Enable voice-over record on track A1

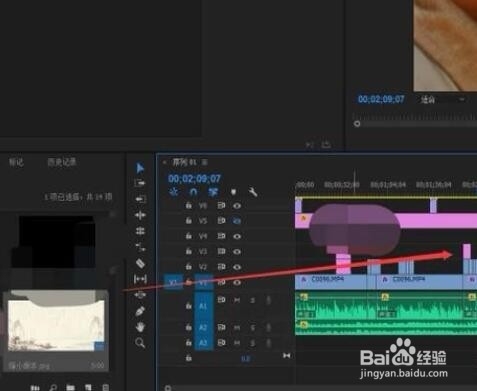pos(268,300)
